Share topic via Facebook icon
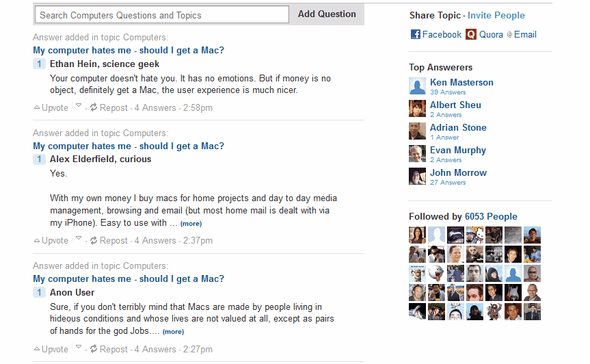The width and height of the screenshot is (590, 364). 415,35
